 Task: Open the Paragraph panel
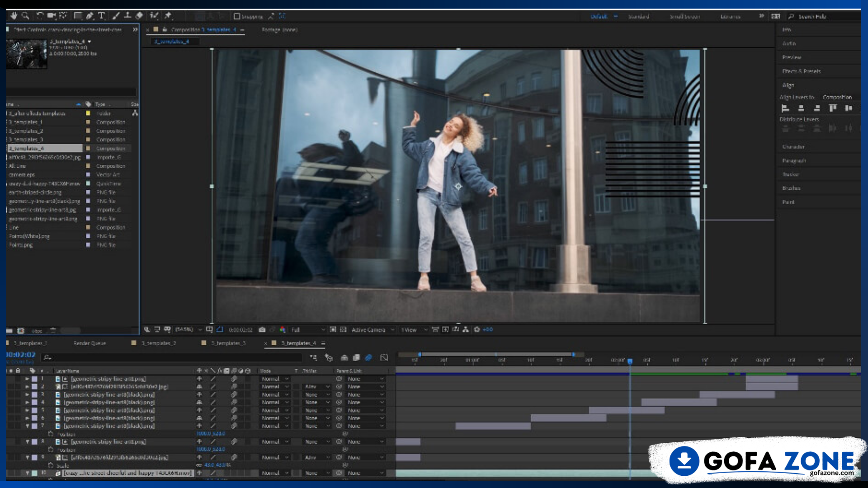click(x=794, y=161)
